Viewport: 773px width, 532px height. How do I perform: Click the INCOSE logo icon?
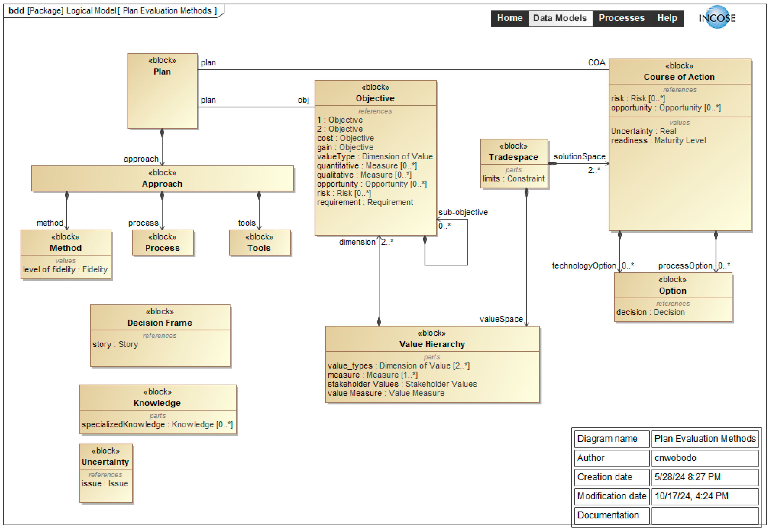tap(717, 17)
